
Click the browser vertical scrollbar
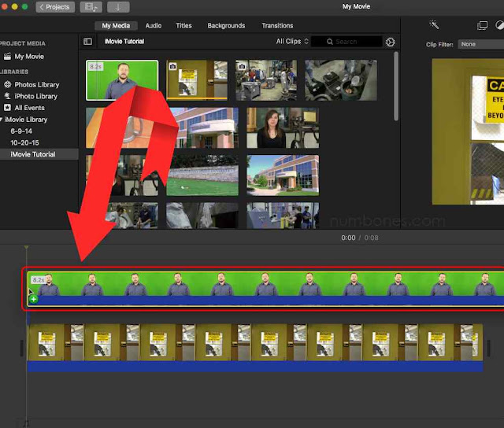396,86
